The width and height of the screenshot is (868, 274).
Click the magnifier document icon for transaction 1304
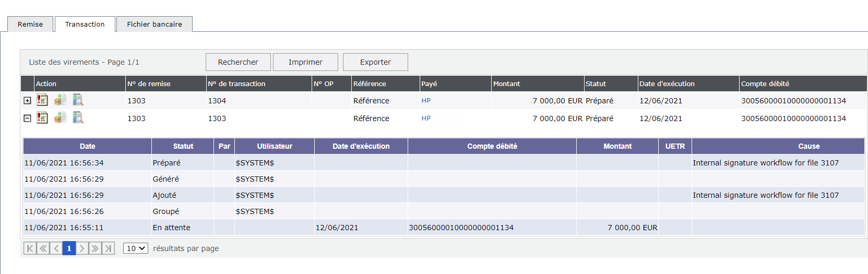click(78, 100)
